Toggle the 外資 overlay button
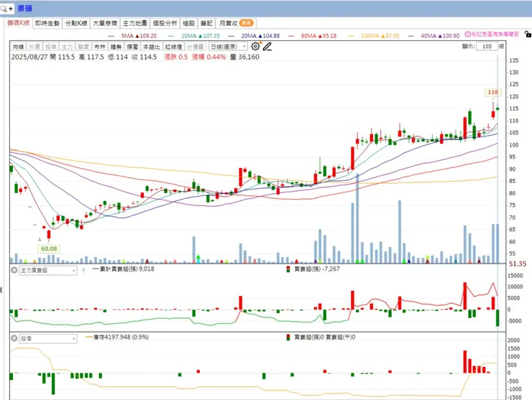Screen dimensions: 532x400 coord(35,47)
